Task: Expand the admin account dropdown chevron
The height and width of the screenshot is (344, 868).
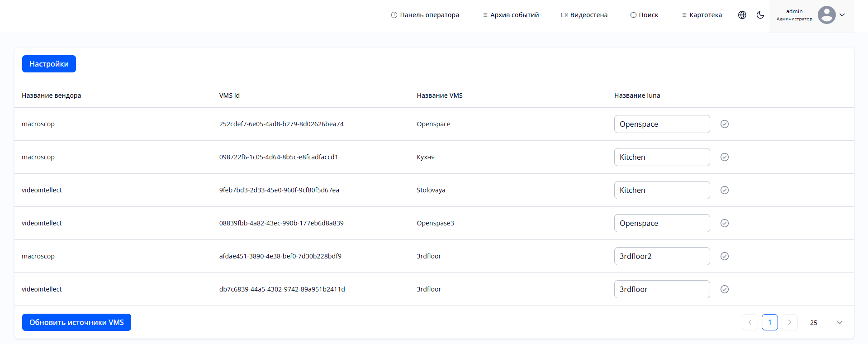Action: point(842,15)
